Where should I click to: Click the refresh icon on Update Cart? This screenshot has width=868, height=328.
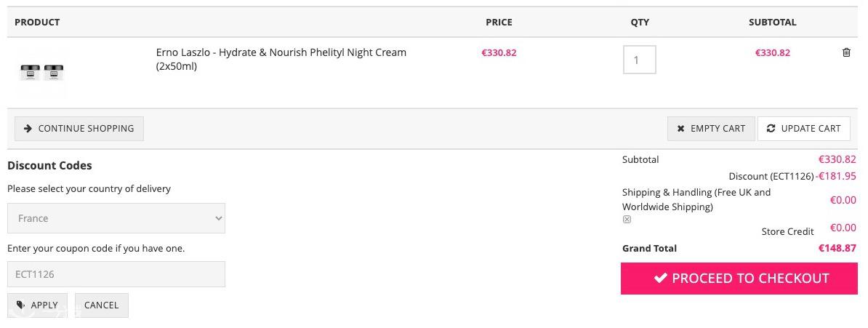(x=771, y=129)
